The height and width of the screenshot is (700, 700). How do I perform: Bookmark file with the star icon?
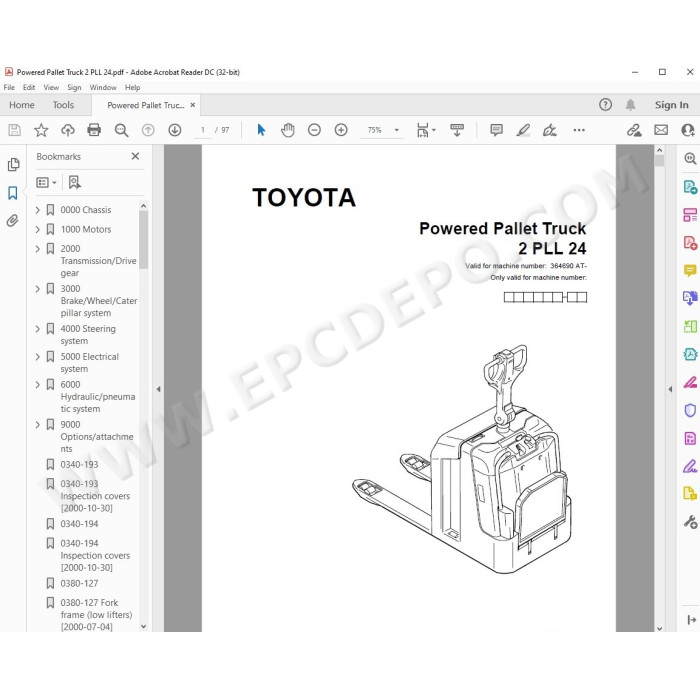point(41,130)
